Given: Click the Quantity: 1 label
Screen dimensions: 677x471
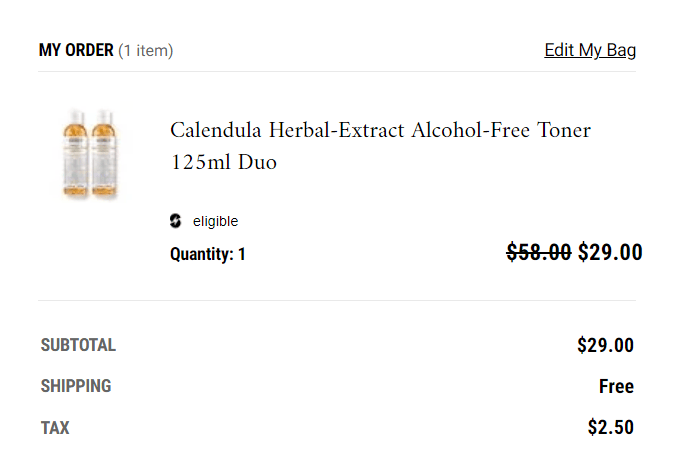Looking at the screenshot, I should coord(208,254).
